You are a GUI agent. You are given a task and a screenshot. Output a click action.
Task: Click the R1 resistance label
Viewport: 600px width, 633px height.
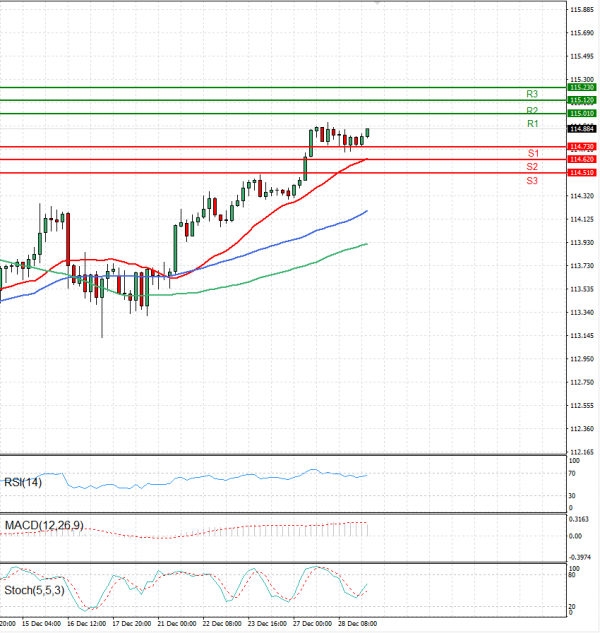533,124
